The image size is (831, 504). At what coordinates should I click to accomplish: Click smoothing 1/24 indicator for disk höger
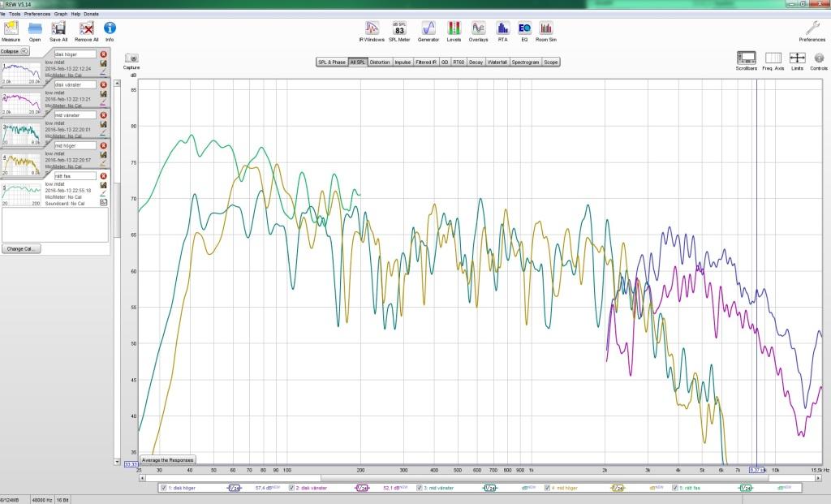(x=235, y=488)
